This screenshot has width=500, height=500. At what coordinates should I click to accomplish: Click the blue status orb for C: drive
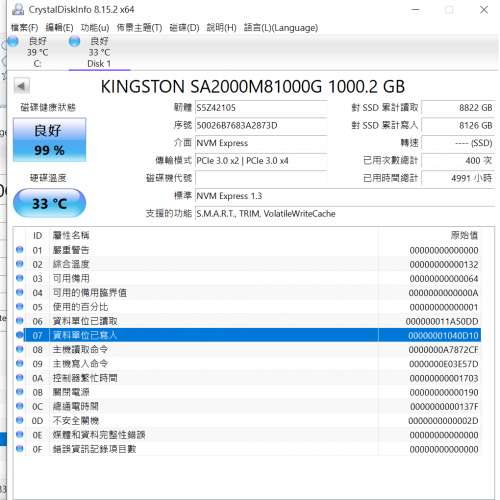[x=13, y=41]
